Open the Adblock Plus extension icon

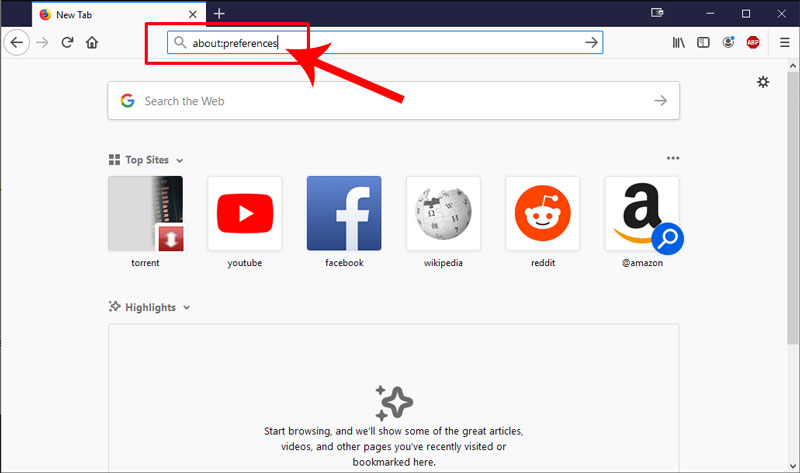753,42
